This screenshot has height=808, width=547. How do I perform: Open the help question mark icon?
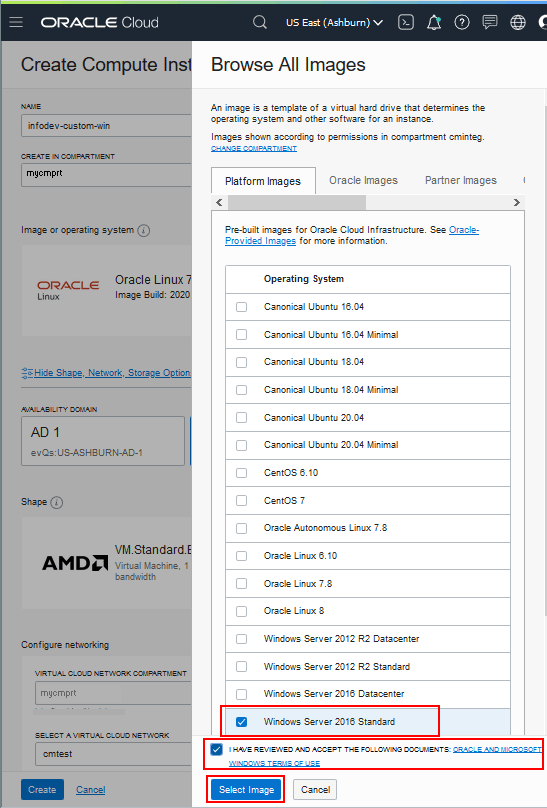(462, 22)
